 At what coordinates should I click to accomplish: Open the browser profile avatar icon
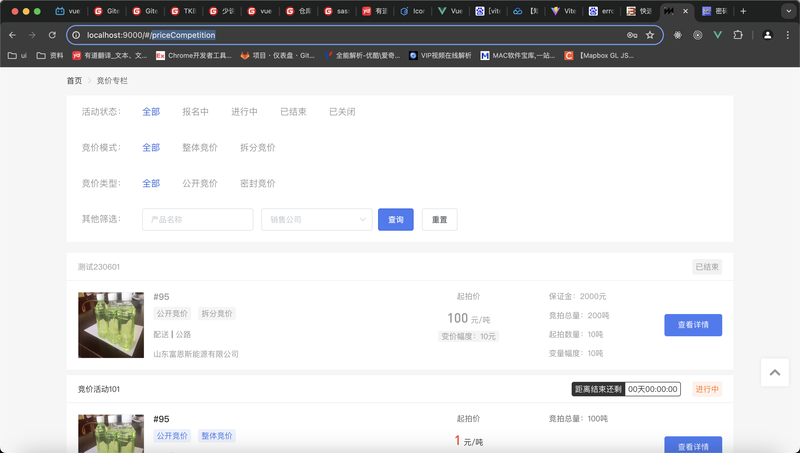tap(767, 35)
